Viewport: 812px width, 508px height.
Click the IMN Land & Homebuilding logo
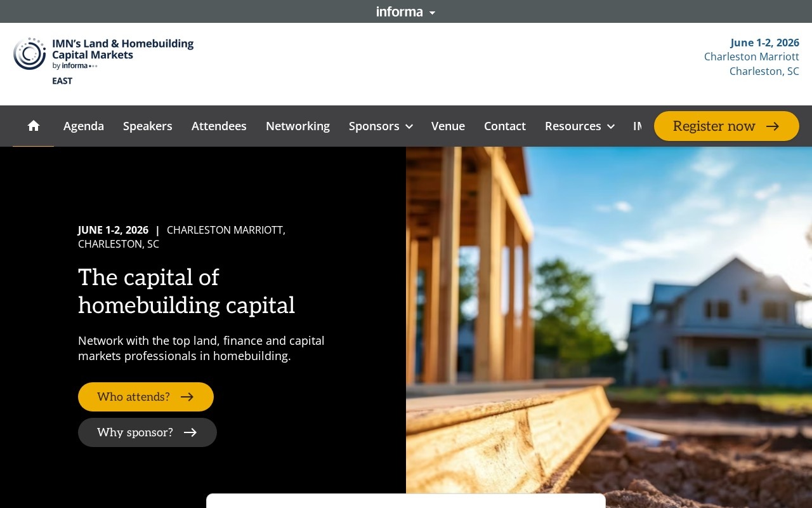[x=103, y=62]
